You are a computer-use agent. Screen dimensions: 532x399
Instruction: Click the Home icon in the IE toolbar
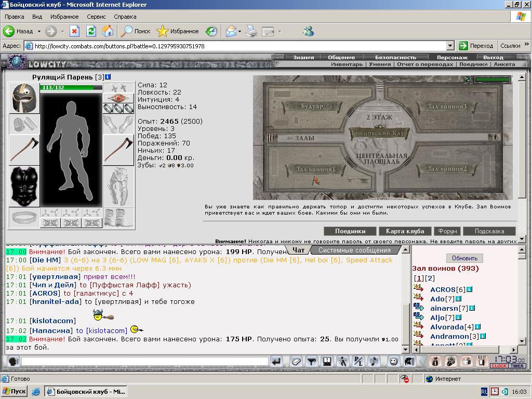pyautogui.click(x=108, y=31)
